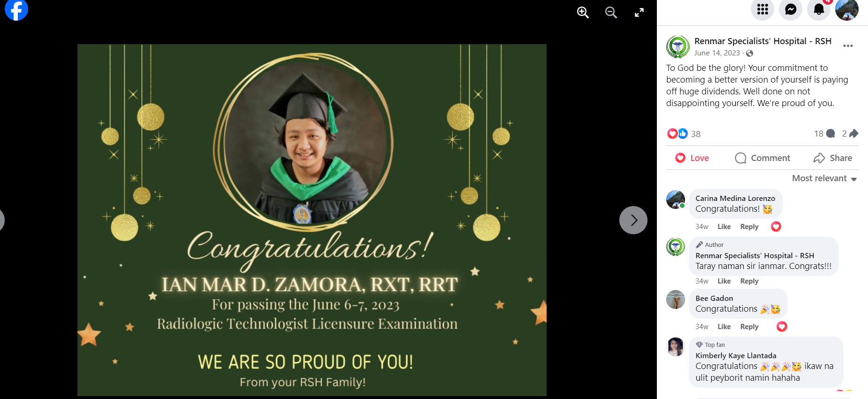Expand Most relevant comment sorting
Screen dimensions: 868x399
tap(824, 178)
